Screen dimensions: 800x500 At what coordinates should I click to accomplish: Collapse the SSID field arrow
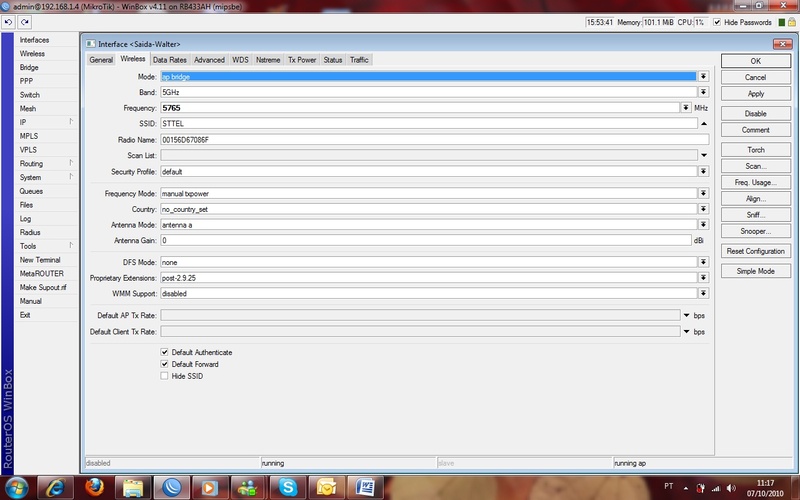(x=704, y=123)
